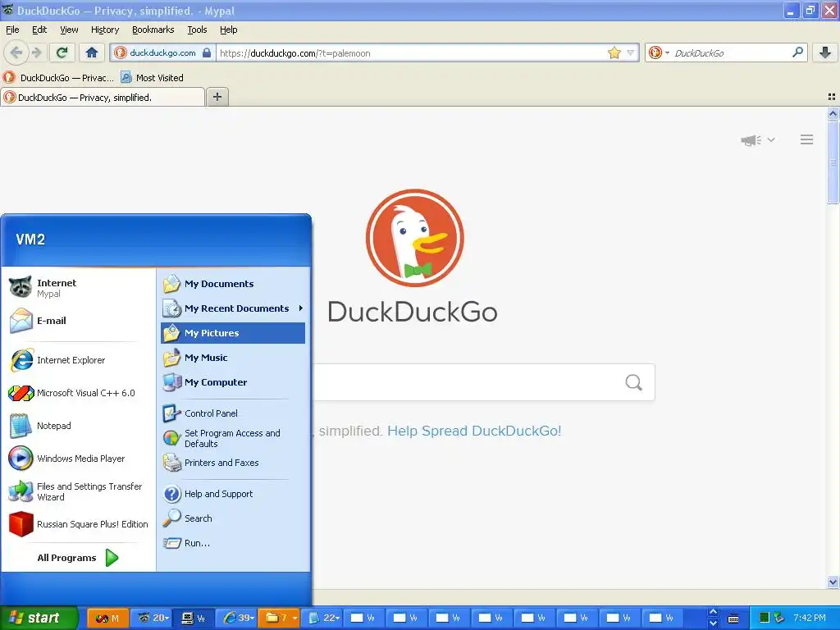Expand the folder taskbar group with 7 windows
Viewport: 840px width, 630px height.
[281, 619]
